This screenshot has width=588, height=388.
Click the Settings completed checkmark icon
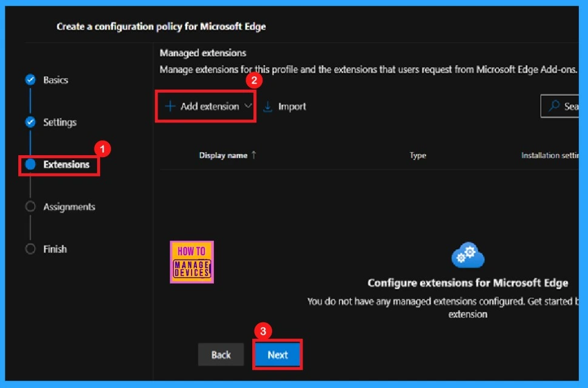(30, 122)
